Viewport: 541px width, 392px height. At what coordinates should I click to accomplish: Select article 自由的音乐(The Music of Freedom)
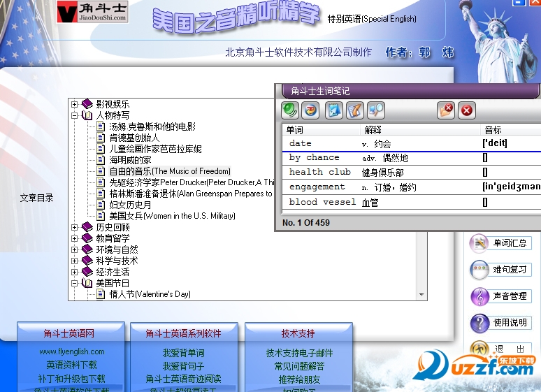tap(170, 171)
